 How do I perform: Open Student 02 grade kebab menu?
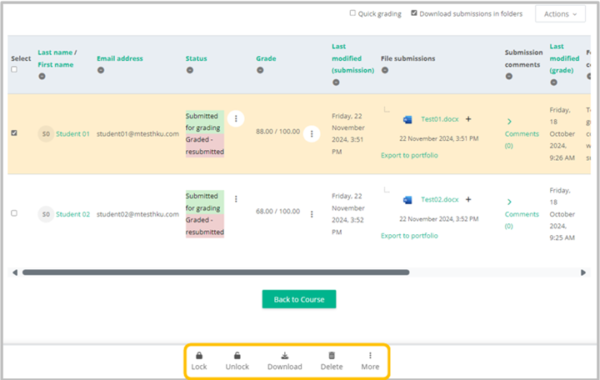click(311, 214)
